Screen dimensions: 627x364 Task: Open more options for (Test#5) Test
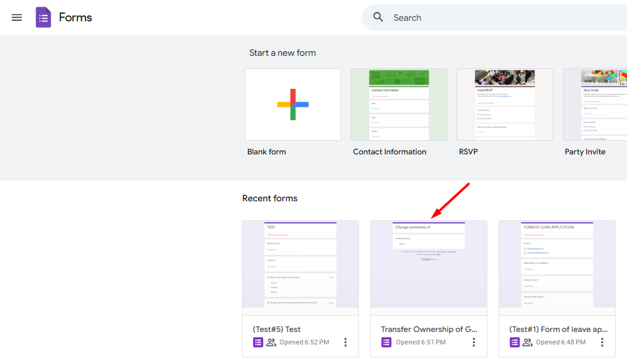click(345, 342)
